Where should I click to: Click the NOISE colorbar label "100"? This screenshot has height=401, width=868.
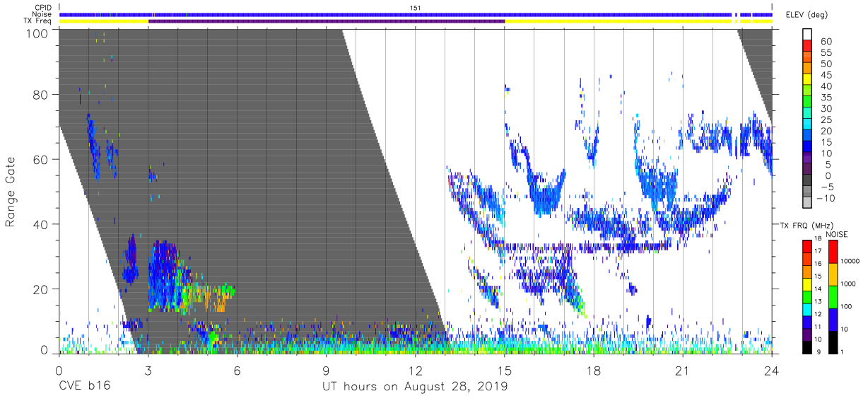[848, 306]
